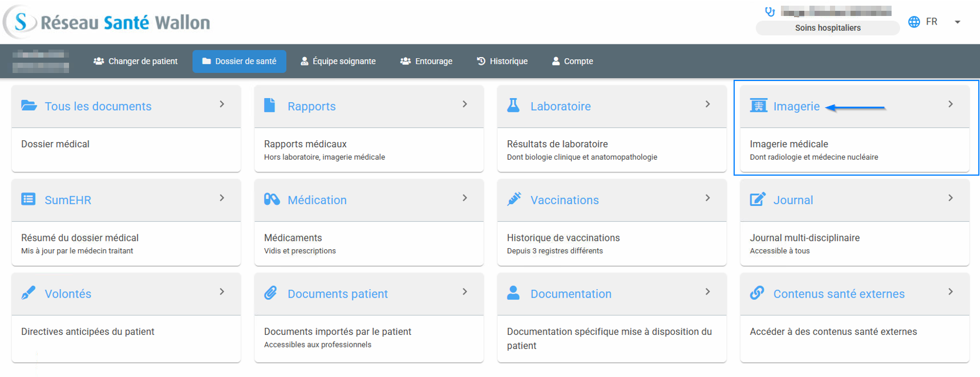
Task: Open the Historique menu item
Action: coord(502,61)
